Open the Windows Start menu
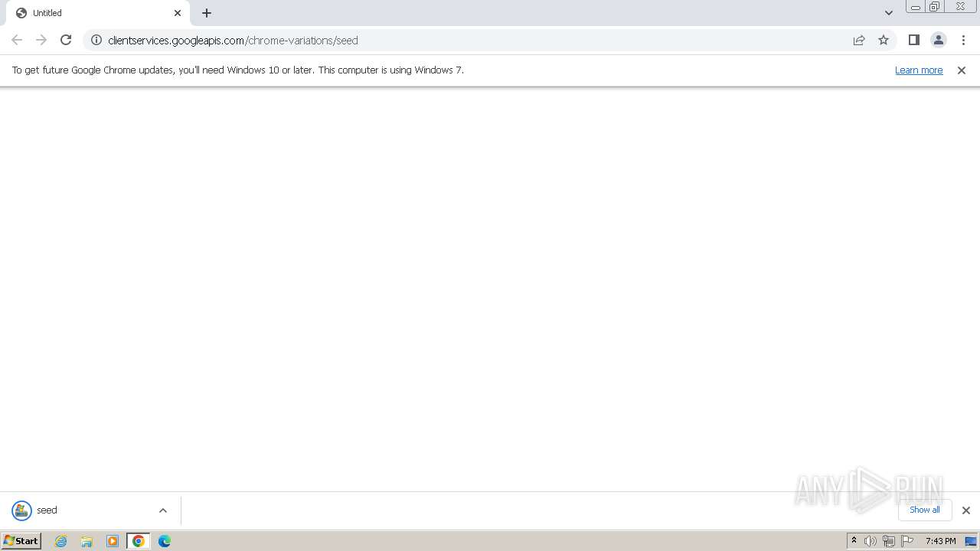 click(21, 540)
